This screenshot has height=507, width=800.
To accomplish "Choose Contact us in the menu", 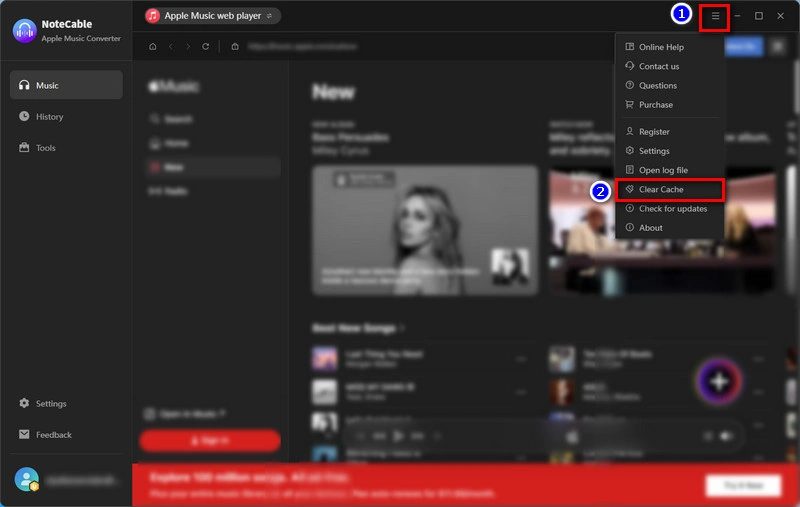I will point(669,66).
